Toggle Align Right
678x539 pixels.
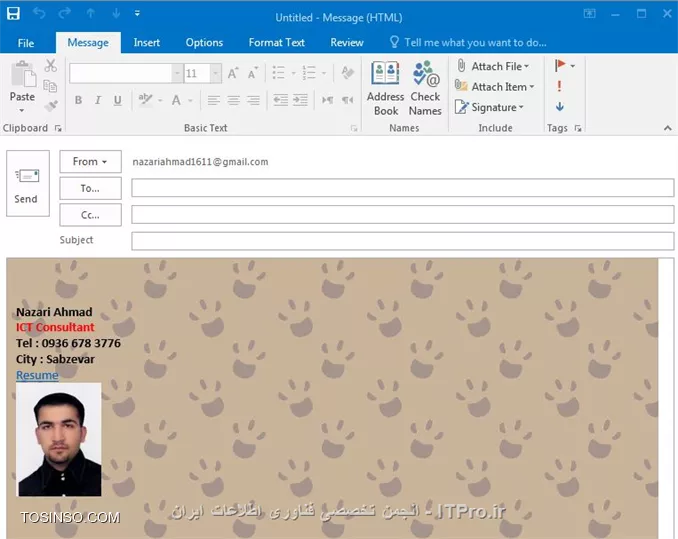pos(253,100)
